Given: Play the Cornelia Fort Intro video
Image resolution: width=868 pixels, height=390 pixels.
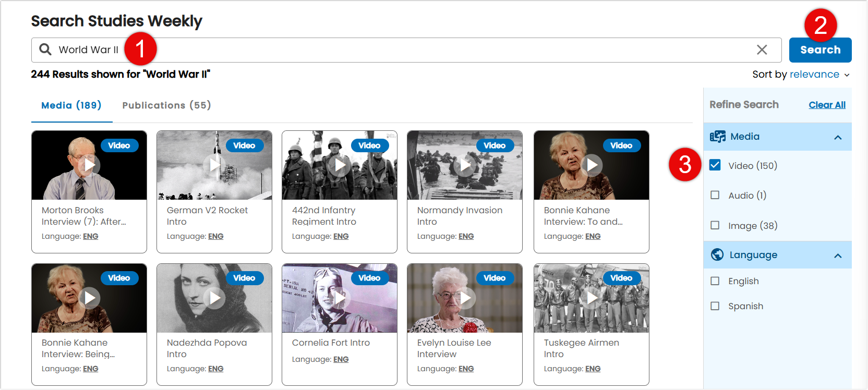Looking at the screenshot, I should (340, 298).
